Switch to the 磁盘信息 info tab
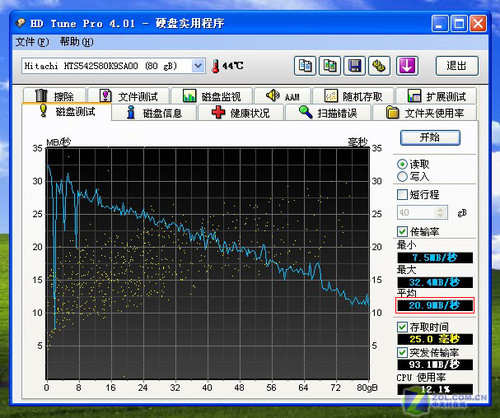The height and width of the screenshot is (418, 500). point(155,113)
